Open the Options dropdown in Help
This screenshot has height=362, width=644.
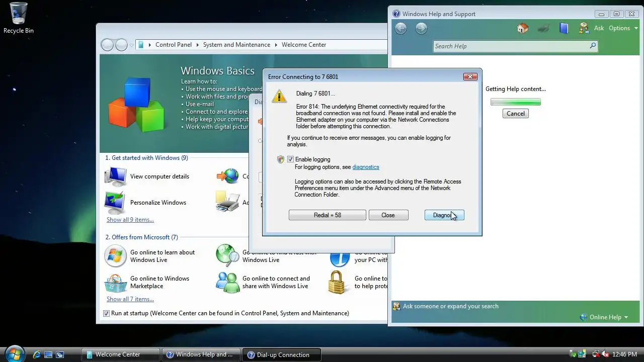623,28
